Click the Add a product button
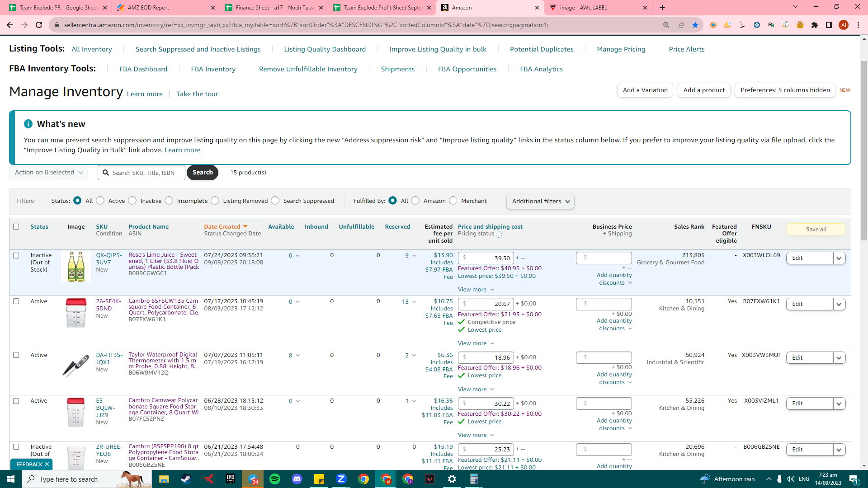868x488 pixels. coord(704,90)
